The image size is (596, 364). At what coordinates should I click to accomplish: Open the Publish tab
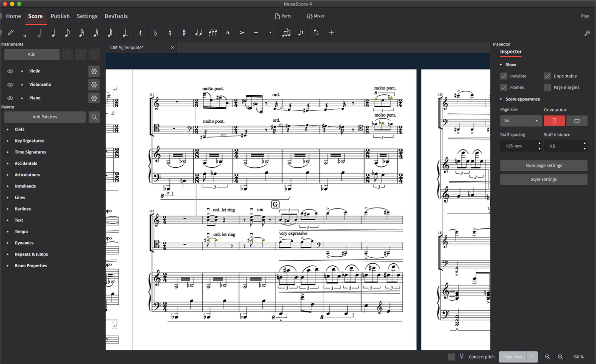click(x=60, y=16)
